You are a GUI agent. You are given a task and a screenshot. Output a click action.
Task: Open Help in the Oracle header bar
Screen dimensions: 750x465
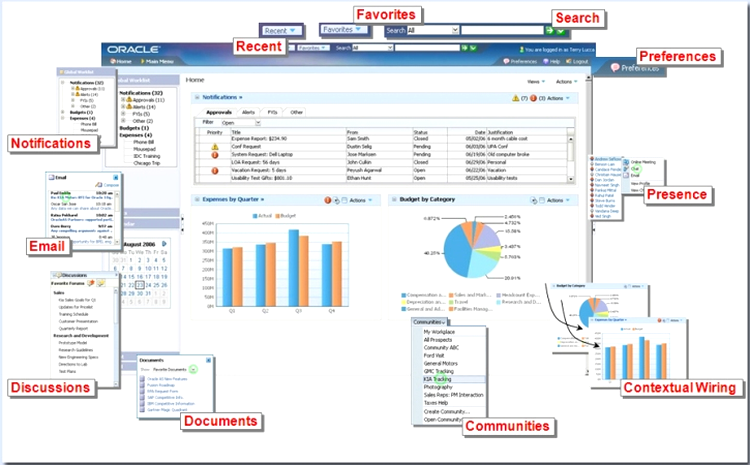click(551, 61)
